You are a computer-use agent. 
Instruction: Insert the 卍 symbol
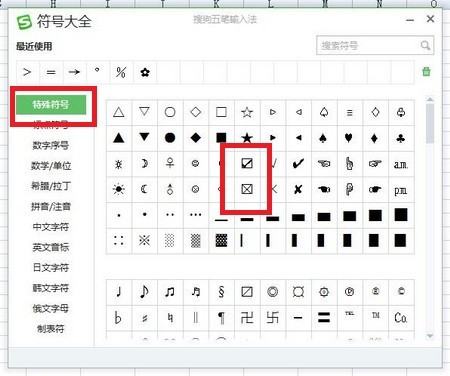[x=247, y=318]
